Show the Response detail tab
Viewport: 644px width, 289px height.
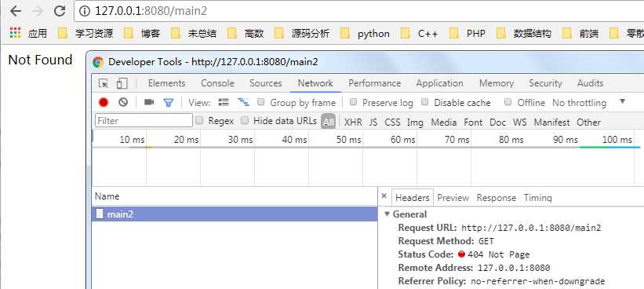click(497, 198)
